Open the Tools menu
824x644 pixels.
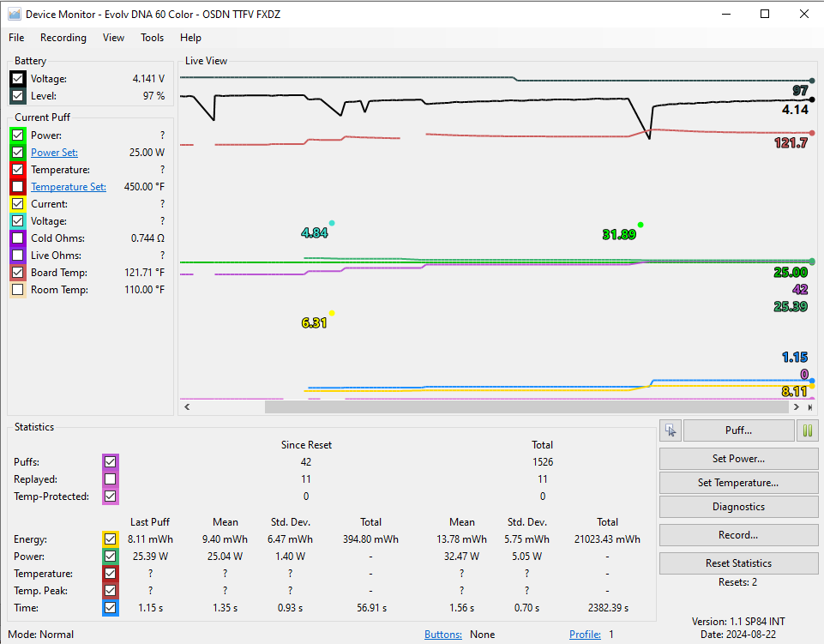(x=152, y=38)
